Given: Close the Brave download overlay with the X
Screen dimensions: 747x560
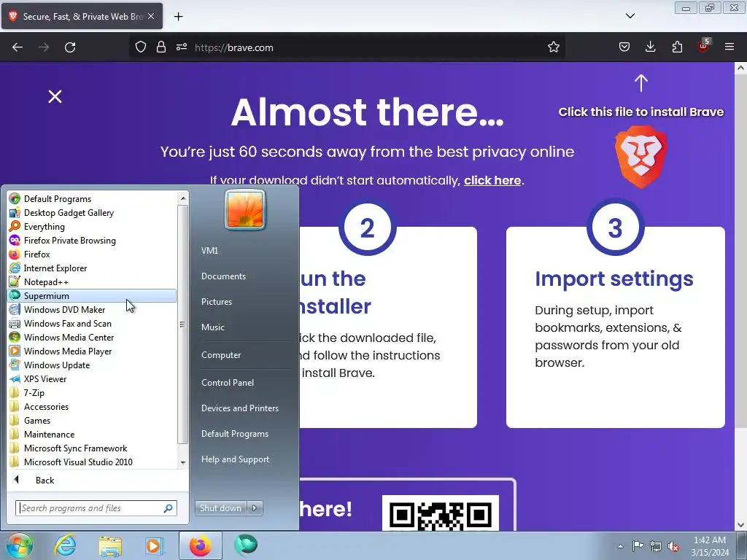Looking at the screenshot, I should (x=55, y=97).
